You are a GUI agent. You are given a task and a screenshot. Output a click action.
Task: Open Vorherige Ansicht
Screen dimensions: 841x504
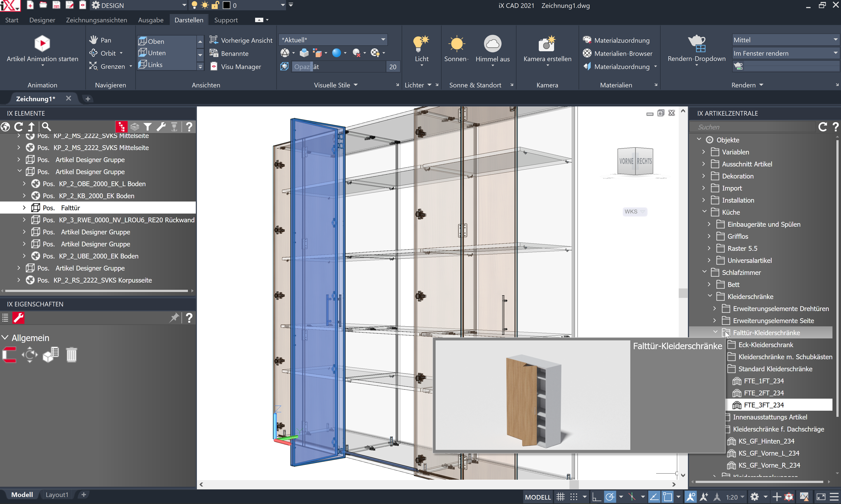pos(241,40)
